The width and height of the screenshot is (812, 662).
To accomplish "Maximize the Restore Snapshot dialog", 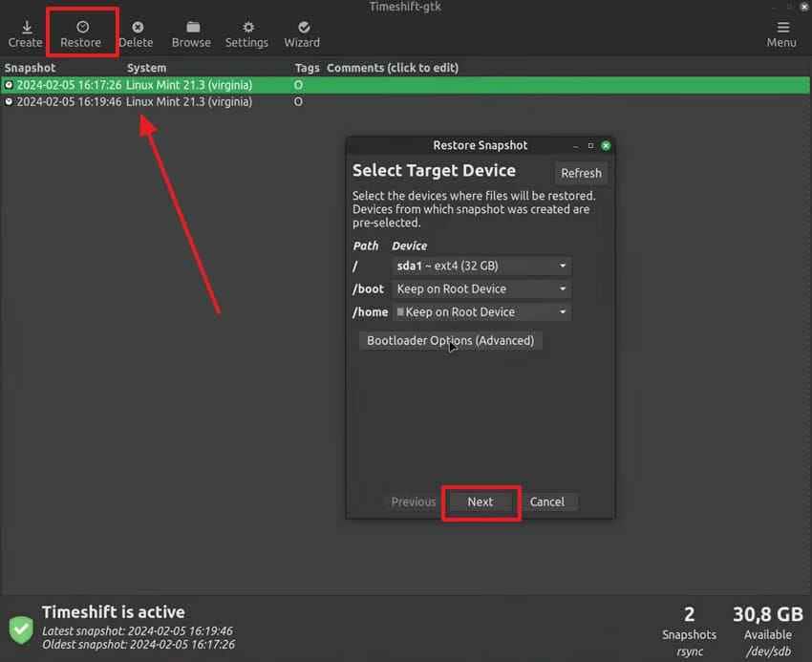I will tap(590, 146).
